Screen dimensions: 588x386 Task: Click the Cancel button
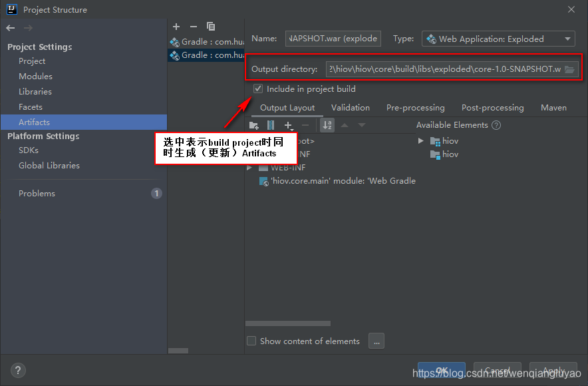tap(498, 370)
